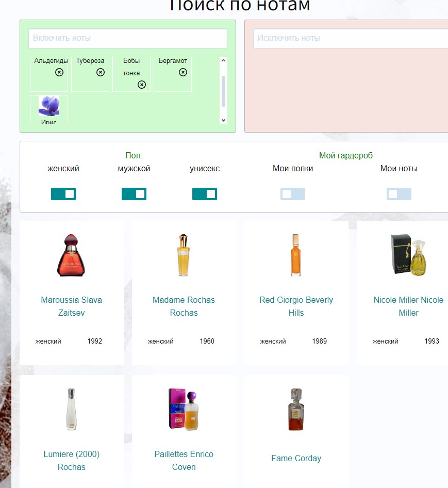Open Madame Rochas bottle image
The width and height of the screenshot is (448, 488).
coord(184,255)
